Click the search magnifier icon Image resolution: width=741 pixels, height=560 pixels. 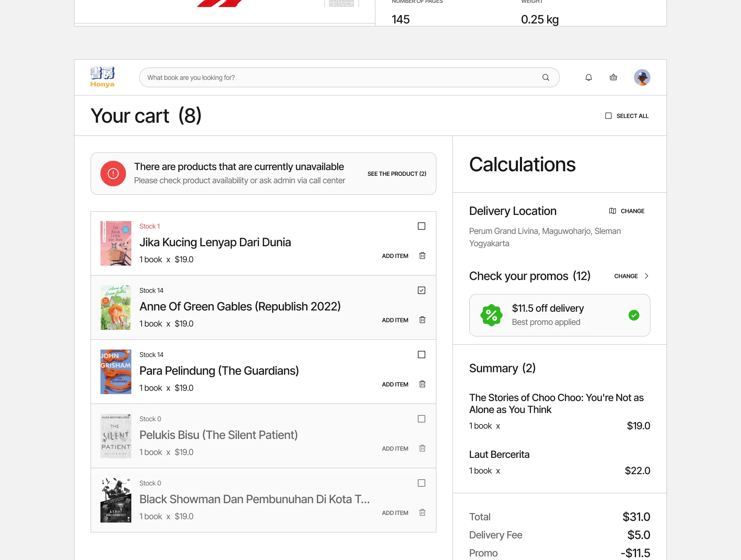click(x=546, y=77)
